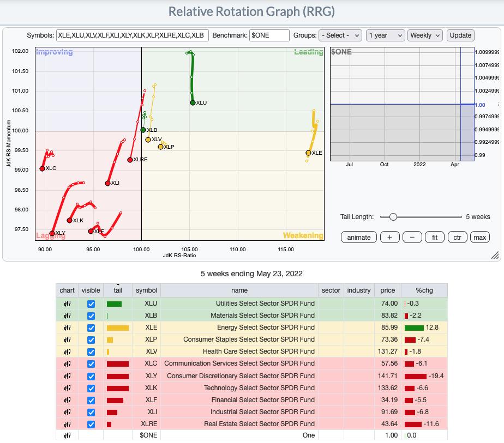
Task: Open chart icon for XLK row
Action: [x=67, y=388]
